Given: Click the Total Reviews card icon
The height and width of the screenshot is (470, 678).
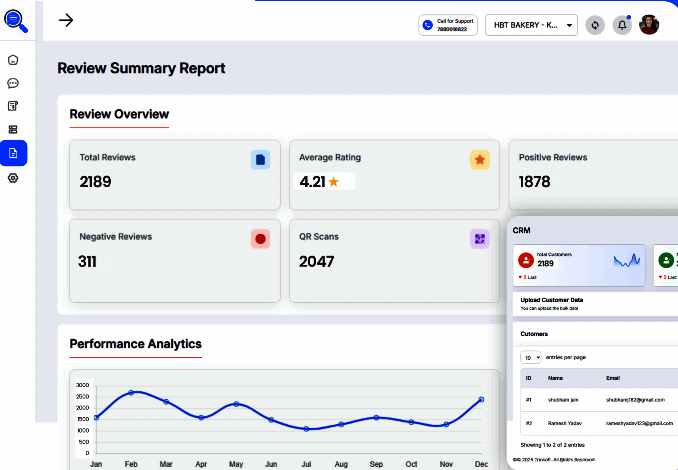Looking at the screenshot, I should [x=260, y=159].
